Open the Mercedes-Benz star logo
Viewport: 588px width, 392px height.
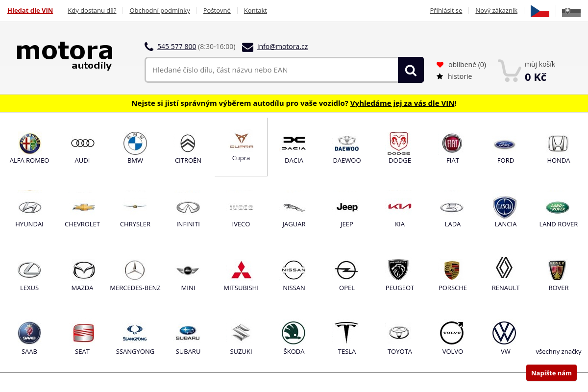pyautogui.click(x=135, y=270)
